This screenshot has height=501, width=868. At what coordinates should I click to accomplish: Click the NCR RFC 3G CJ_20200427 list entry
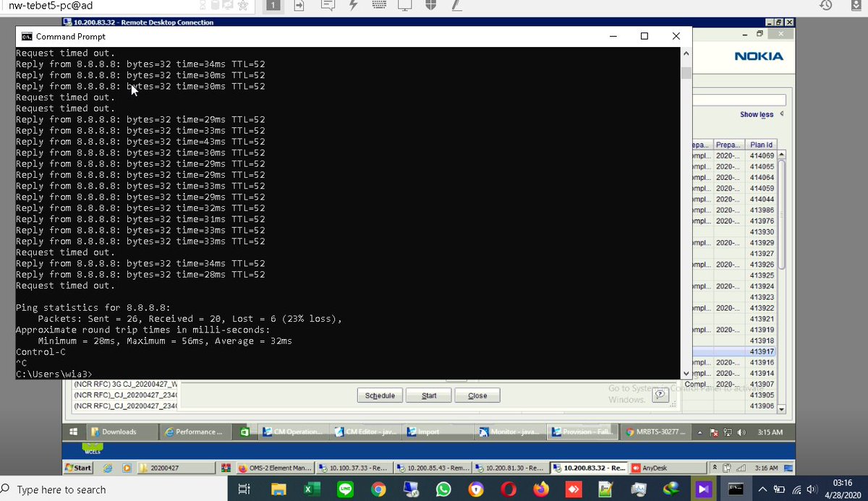coord(125,384)
